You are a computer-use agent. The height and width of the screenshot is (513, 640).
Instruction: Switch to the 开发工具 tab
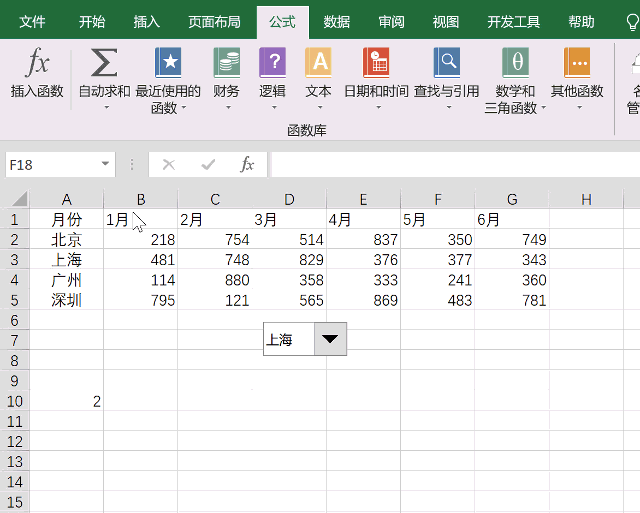click(513, 22)
